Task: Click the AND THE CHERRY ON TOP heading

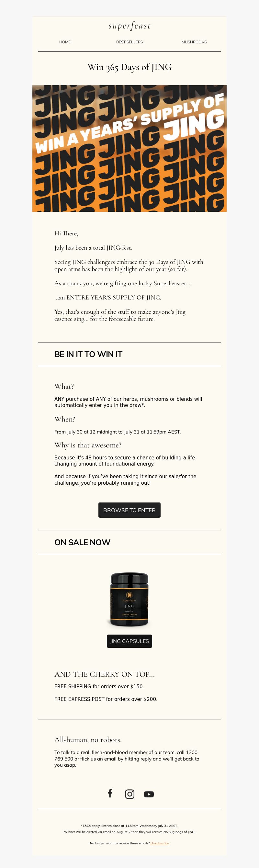Action: (105, 674)
